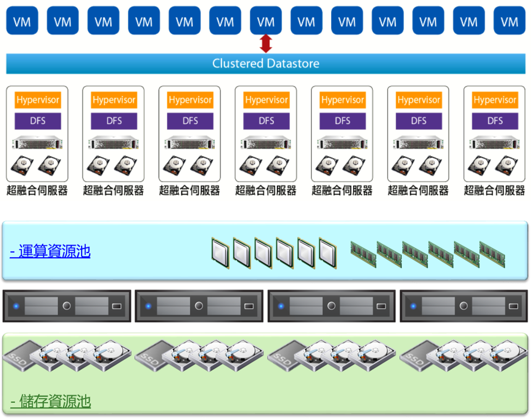The width and height of the screenshot is (531, 420).
Task: Select the VM box above the red arrow
Action: point(265,21)
